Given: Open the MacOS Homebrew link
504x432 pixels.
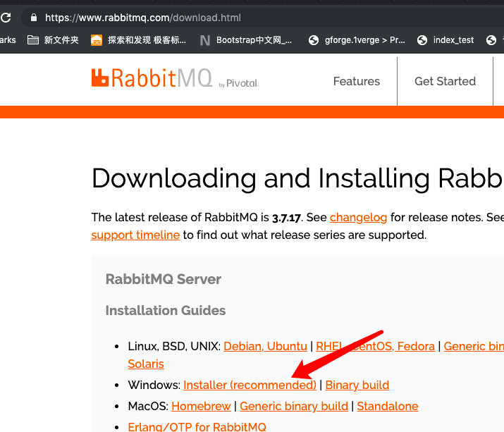Looking at the screenshot, I should point(201,407).
